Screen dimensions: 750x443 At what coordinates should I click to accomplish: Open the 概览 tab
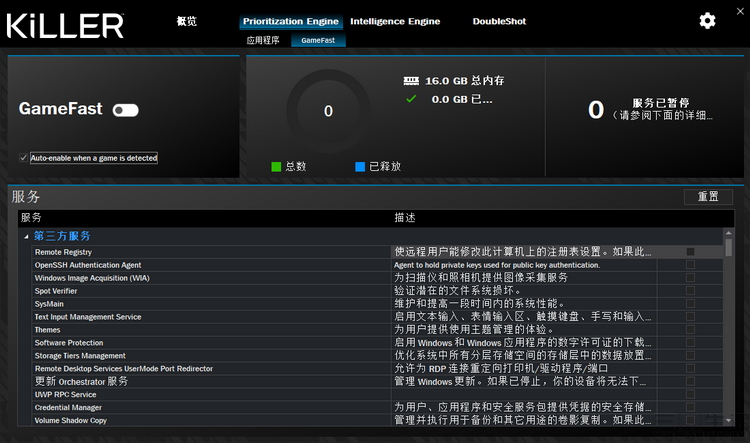pyautogui.click(x=187, y=21)
